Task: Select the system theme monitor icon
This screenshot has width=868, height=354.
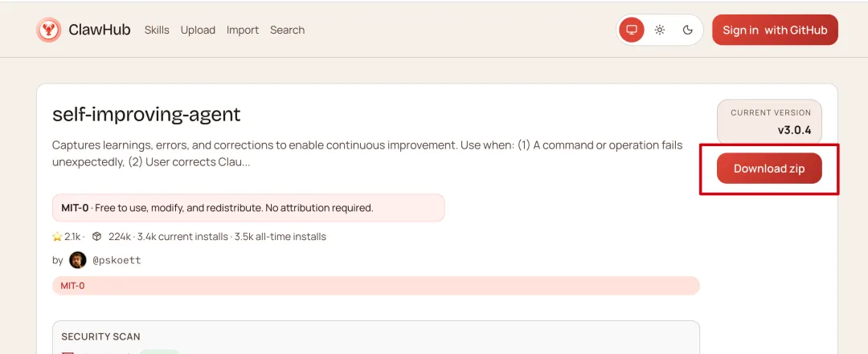Action: [632, 31]
